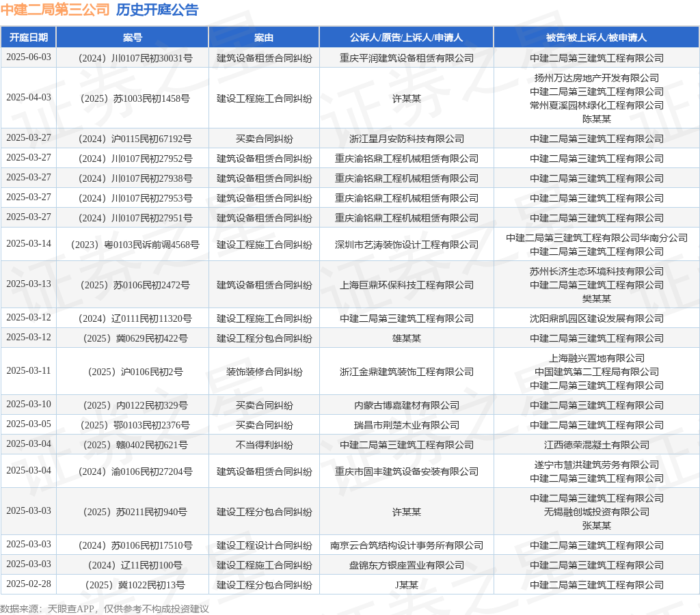Select defendant 中国建筑第二工程局有限公司

click(x=596, y=372)
